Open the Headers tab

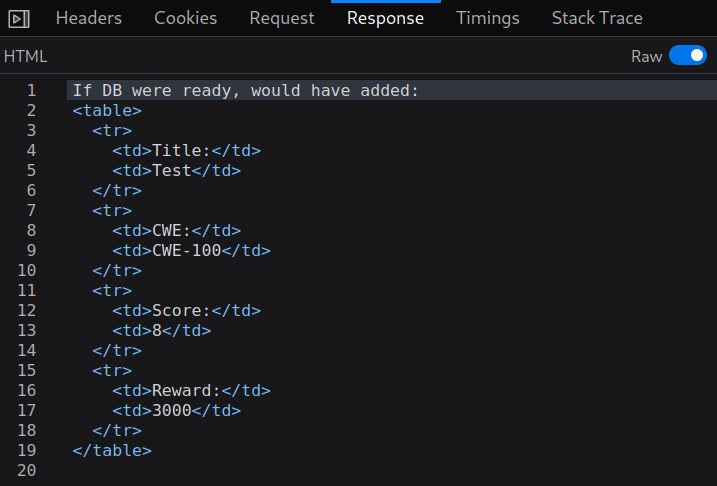click(89, 18)
